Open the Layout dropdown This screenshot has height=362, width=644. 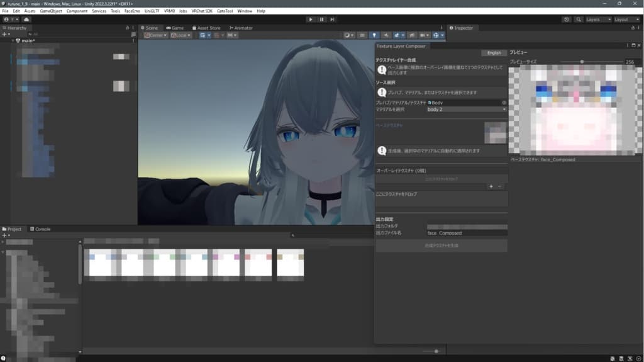click(626, 20)
